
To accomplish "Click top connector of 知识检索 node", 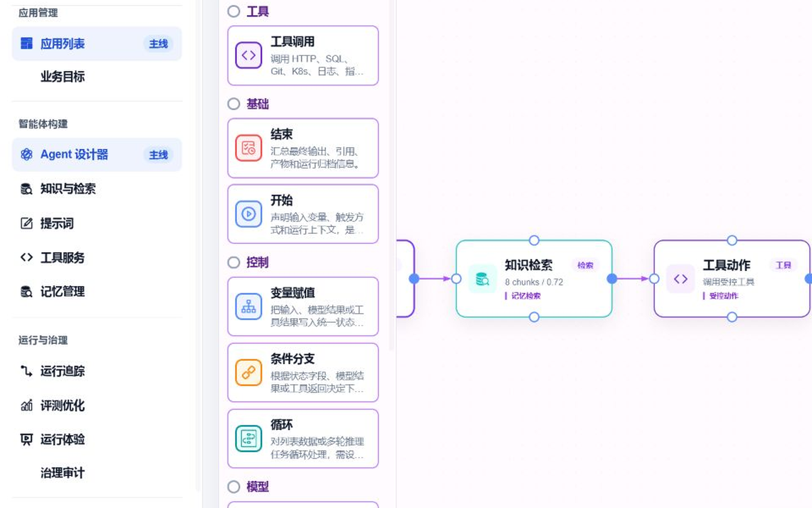I will pos(534,240).
